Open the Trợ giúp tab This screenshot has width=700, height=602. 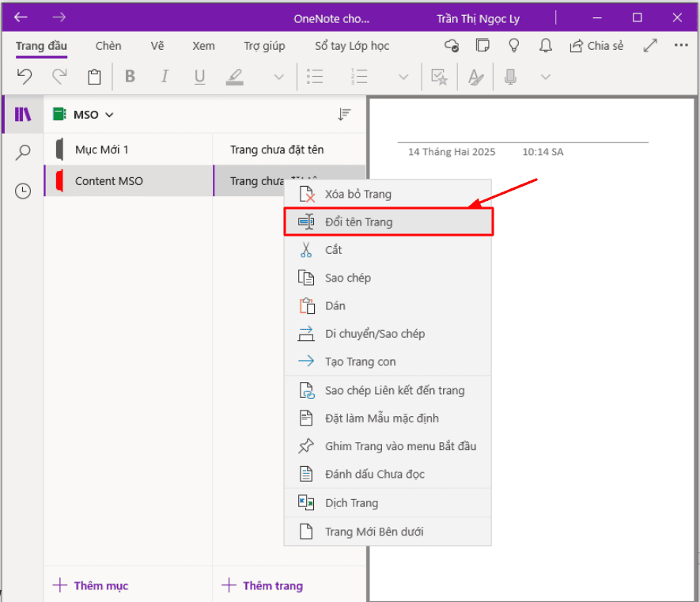point(264,46)
